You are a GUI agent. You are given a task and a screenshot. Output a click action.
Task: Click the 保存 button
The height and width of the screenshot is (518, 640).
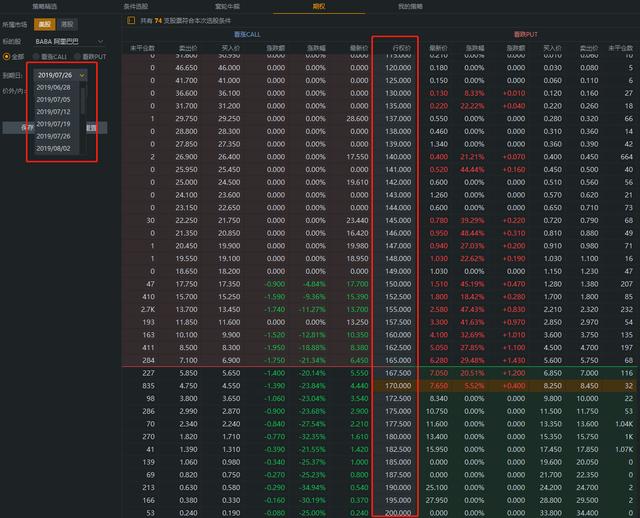[28, 127]
